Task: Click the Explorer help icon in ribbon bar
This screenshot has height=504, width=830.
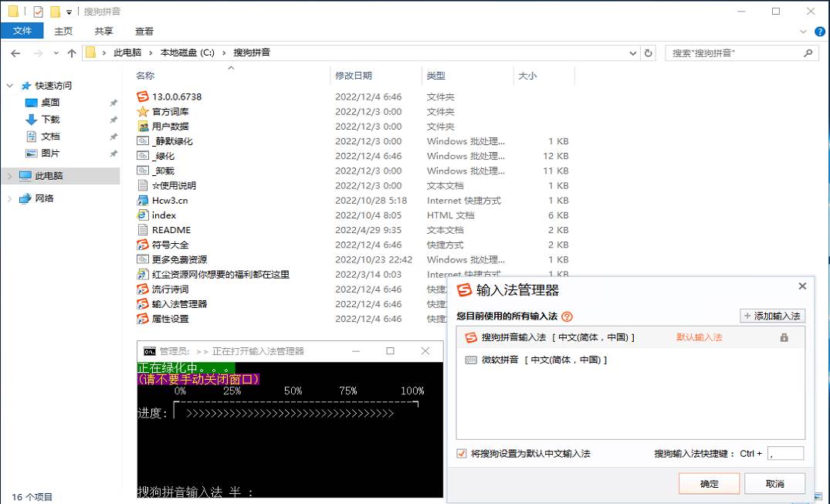Action: [819, 31]
